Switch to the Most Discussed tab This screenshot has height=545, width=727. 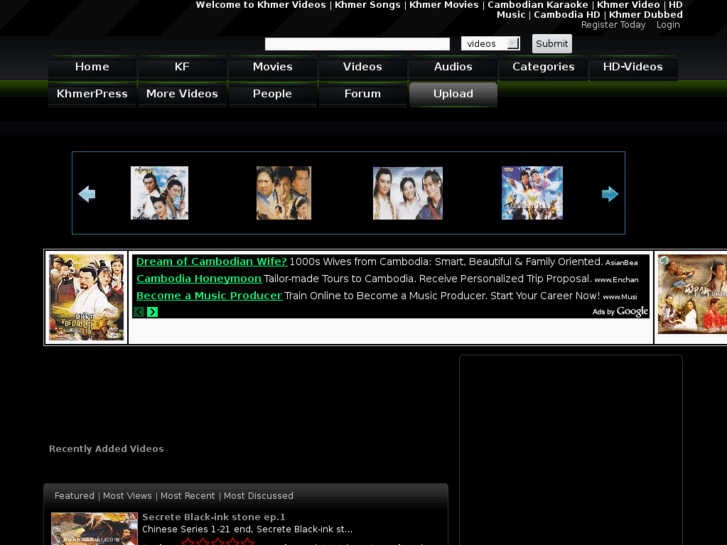pyautogui.click(x=258, y=496)
